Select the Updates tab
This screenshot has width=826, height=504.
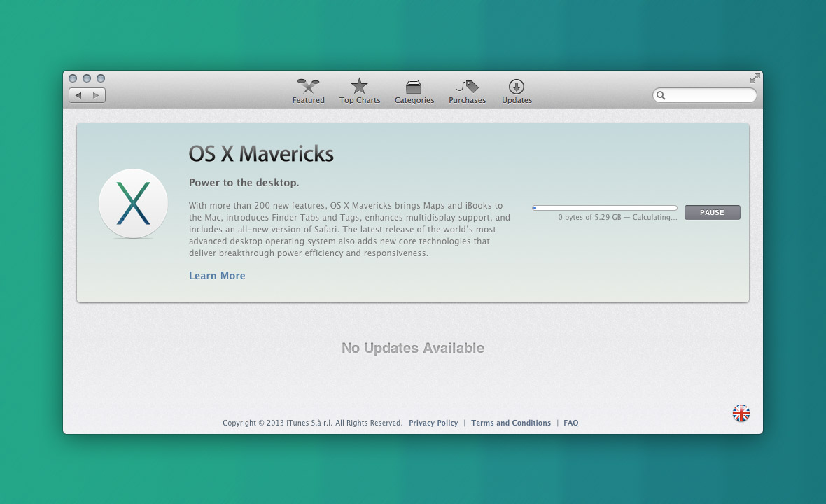[517, 92]
